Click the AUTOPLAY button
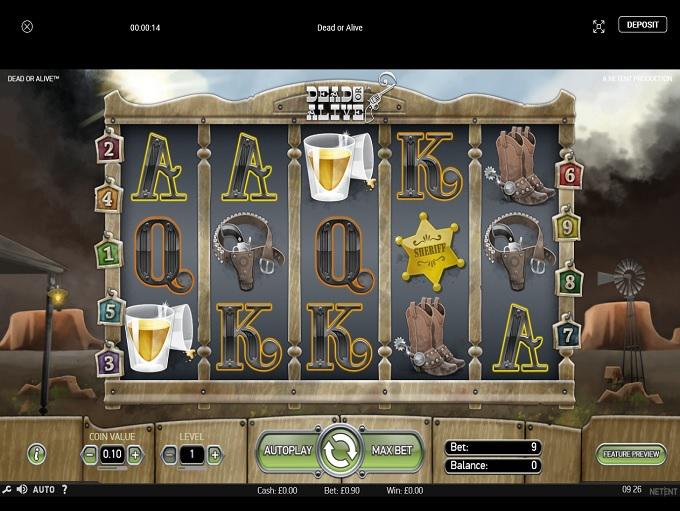This screenshot has height=511, width=680. tap(288, 451)
